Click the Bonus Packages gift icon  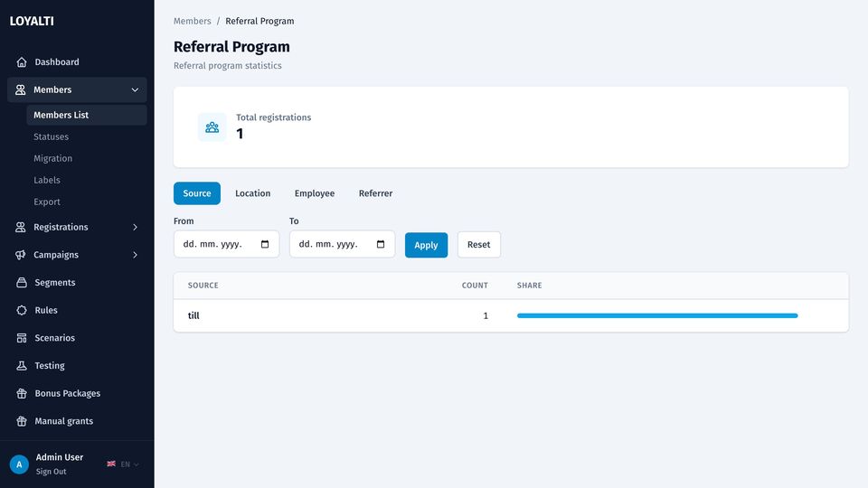(22, 393)
